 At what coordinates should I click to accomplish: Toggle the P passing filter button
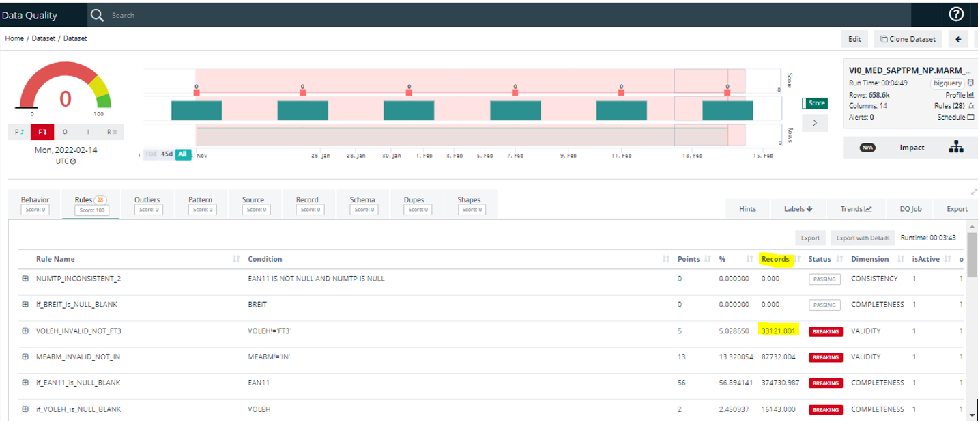pos(19,132)
